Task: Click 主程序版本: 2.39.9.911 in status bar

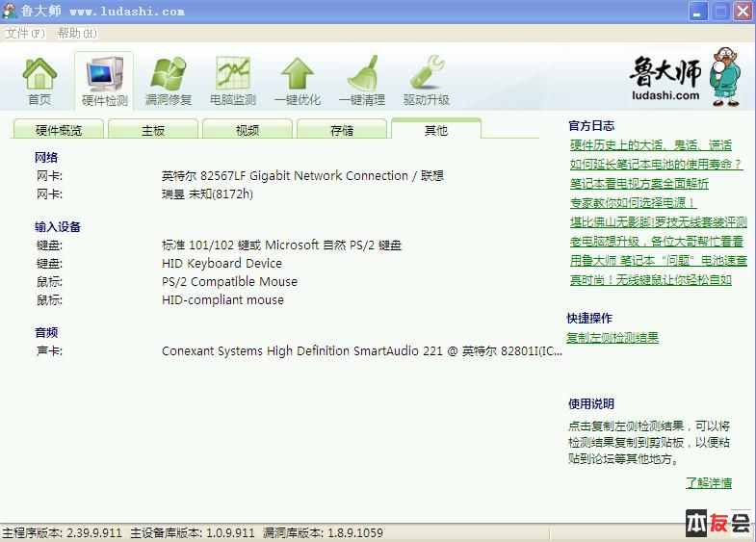Action: [x=63, y=532]
